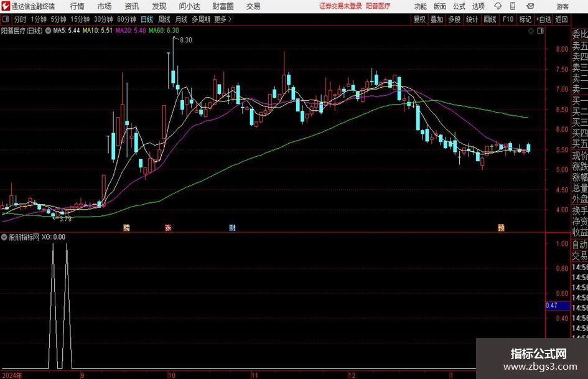Click the 游客 user account label

pyautogui.click(x=562, y=6)
